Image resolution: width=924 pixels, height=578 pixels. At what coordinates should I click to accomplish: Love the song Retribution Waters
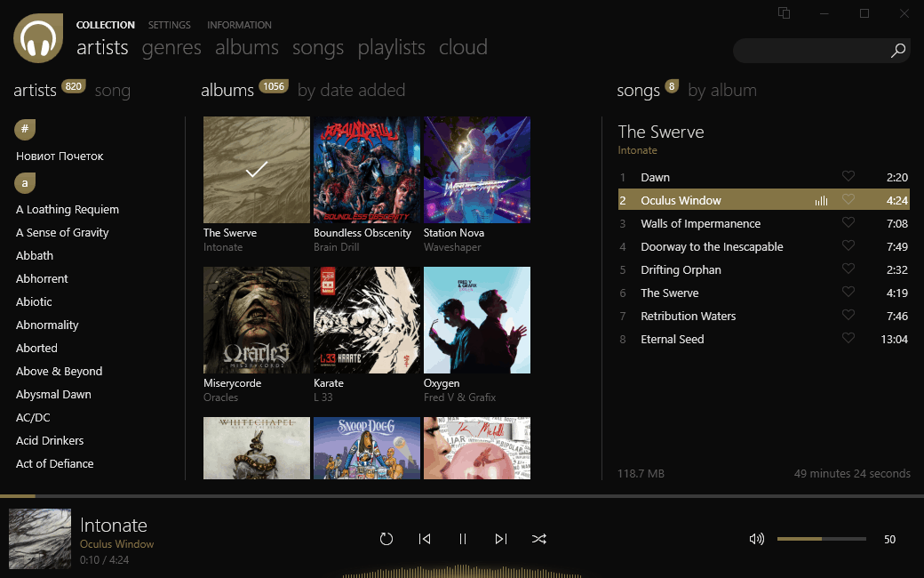(848, 315)
